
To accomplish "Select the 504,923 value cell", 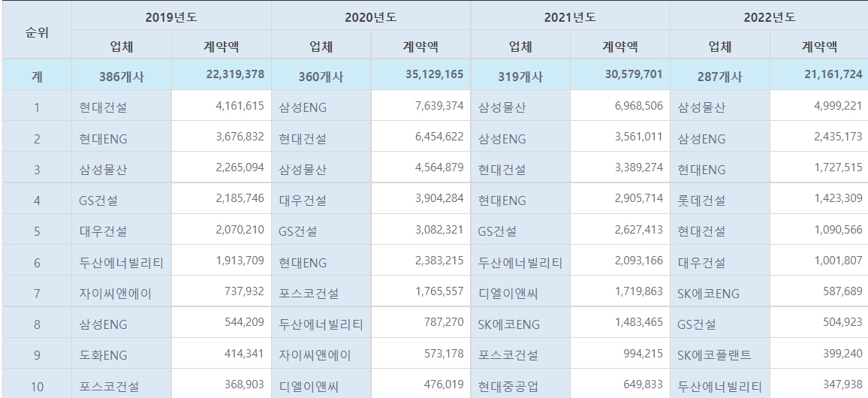I will 819,321.
